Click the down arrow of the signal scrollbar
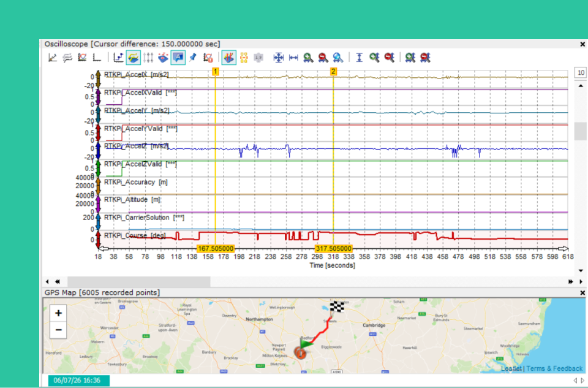 pyautogui.click(x=581, y=270)
